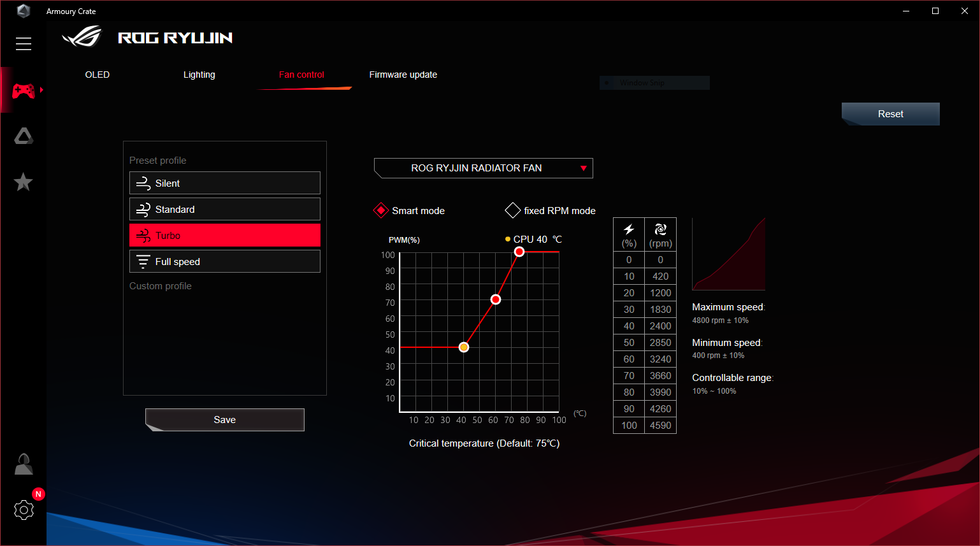The image size is (980, 546).
Task: Click the wind icon beside Turbo
Action: (x=143, y=235)
